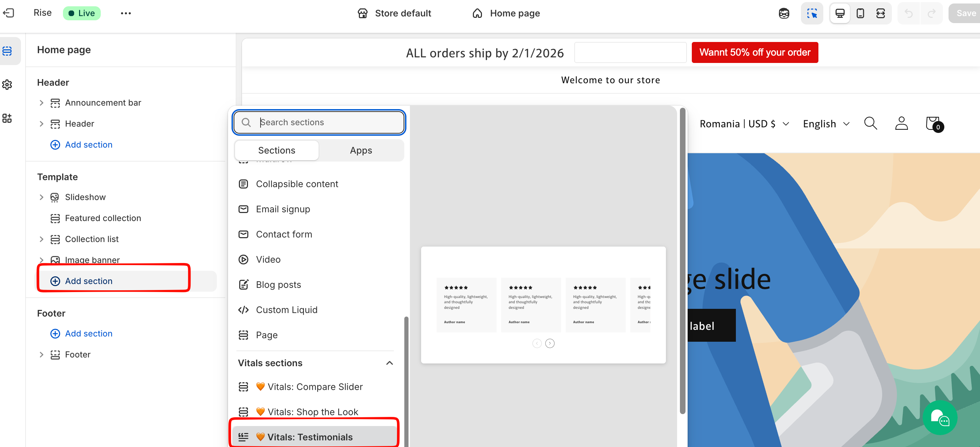This screenshot has height=447, width=980.
Task: Choose Vitals: Testimonials section
Action: (310, 437)
